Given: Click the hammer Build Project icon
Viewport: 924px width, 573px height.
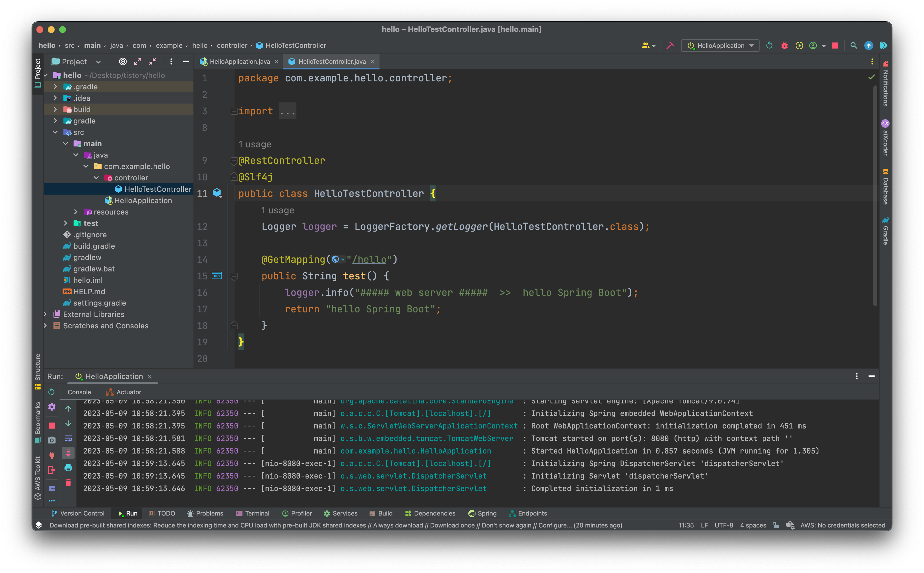Looking at the screenshot, I should pos(670,46).
